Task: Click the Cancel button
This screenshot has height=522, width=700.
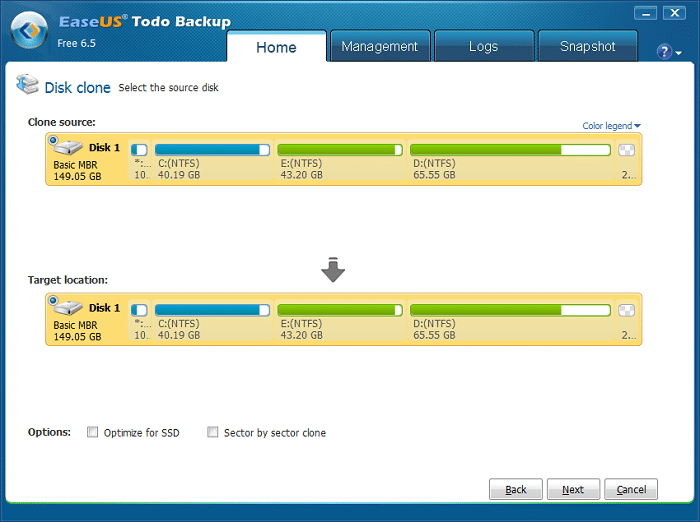Action: pyautogui.click(x=631, y=489)
